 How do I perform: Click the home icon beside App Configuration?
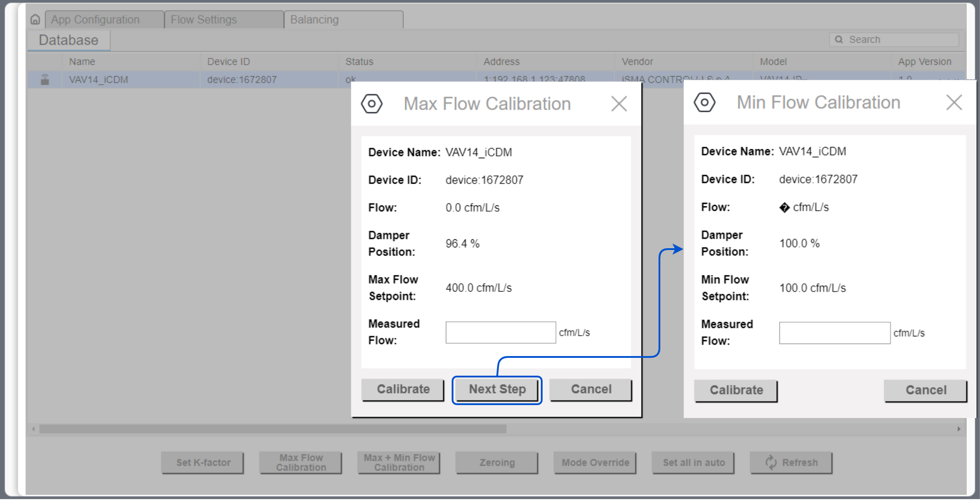35,20
